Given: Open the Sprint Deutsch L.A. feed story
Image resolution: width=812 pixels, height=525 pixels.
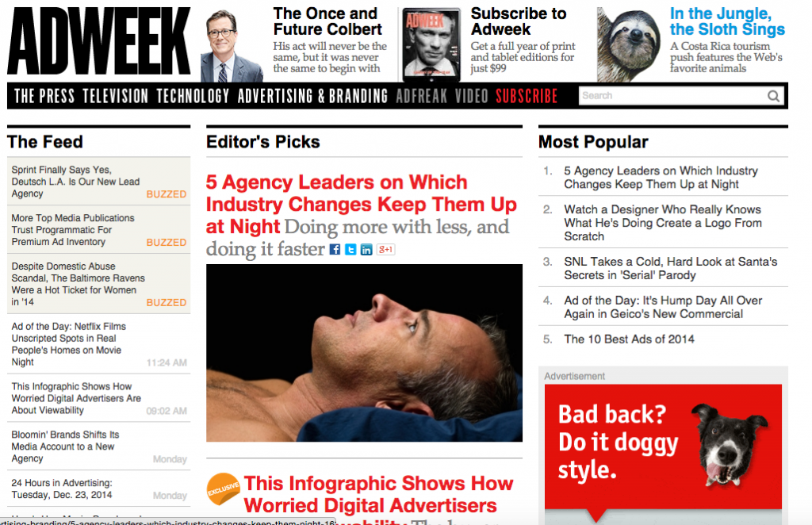Looking at the screenshot, I should tap(75, 182).
